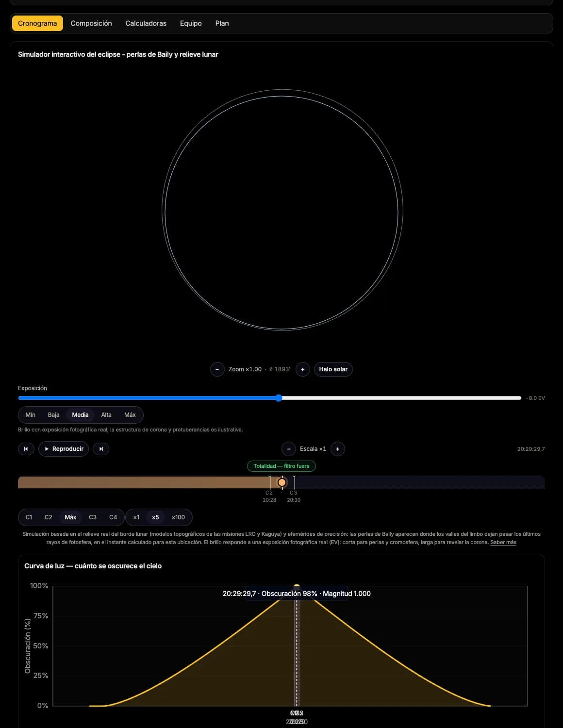
Task: Click the orange timeline position marker
Action: 282,482
